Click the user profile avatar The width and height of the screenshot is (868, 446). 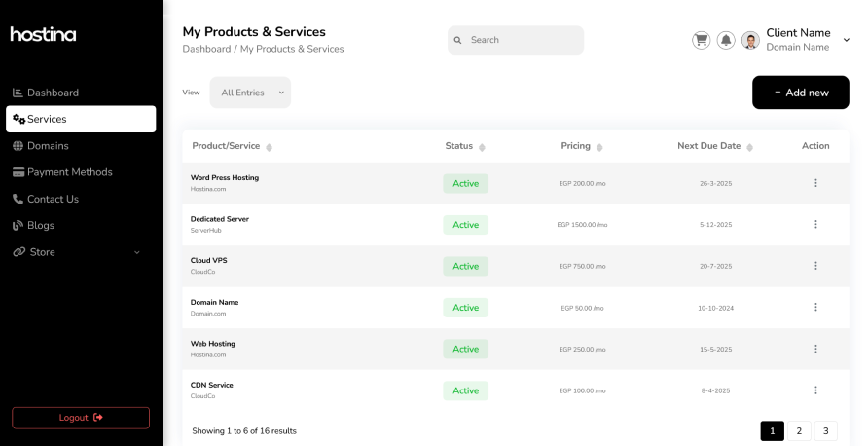click(x=750, y=40)
